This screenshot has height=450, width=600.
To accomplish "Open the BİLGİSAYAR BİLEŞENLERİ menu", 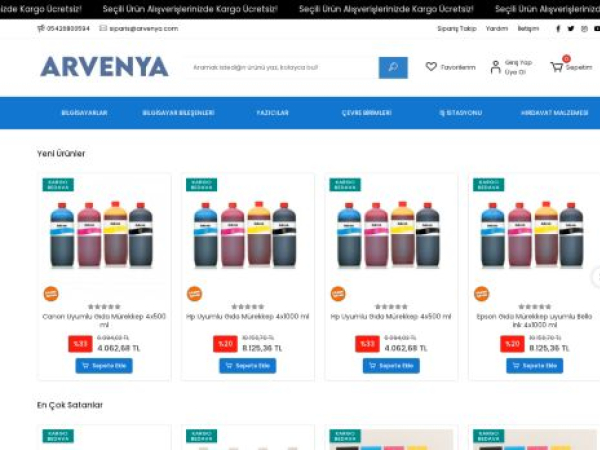I will coord(178,113).
